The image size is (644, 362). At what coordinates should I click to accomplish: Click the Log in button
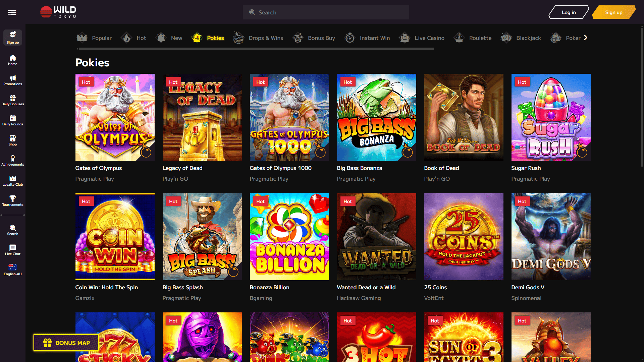[569, 12]
